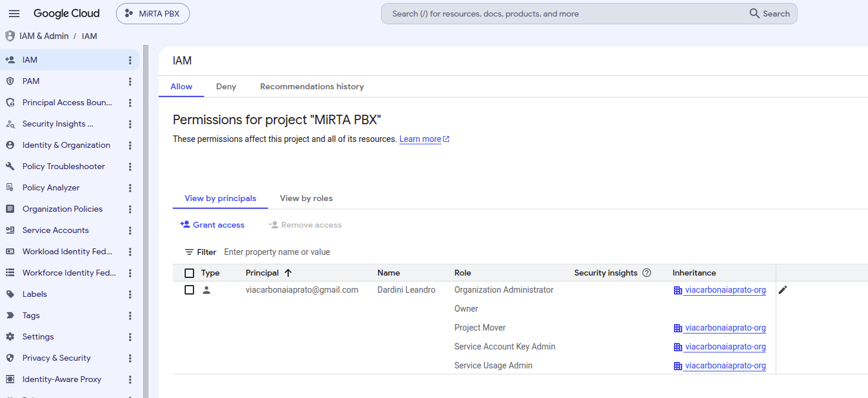Open the three-dot menu next to Organization Policies

pyautogui.click(x=130, y=209)
